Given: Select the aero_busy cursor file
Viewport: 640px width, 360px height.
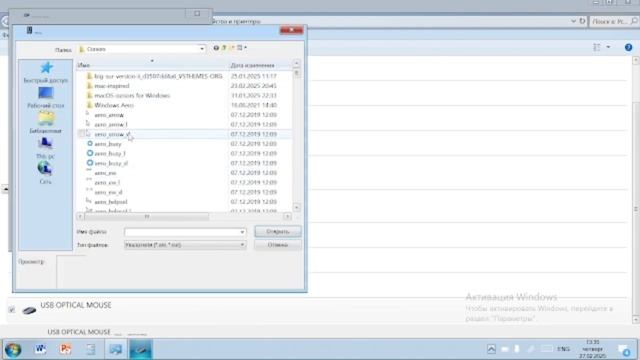Looking at the screenshot, I should click(x=108, y=144).
